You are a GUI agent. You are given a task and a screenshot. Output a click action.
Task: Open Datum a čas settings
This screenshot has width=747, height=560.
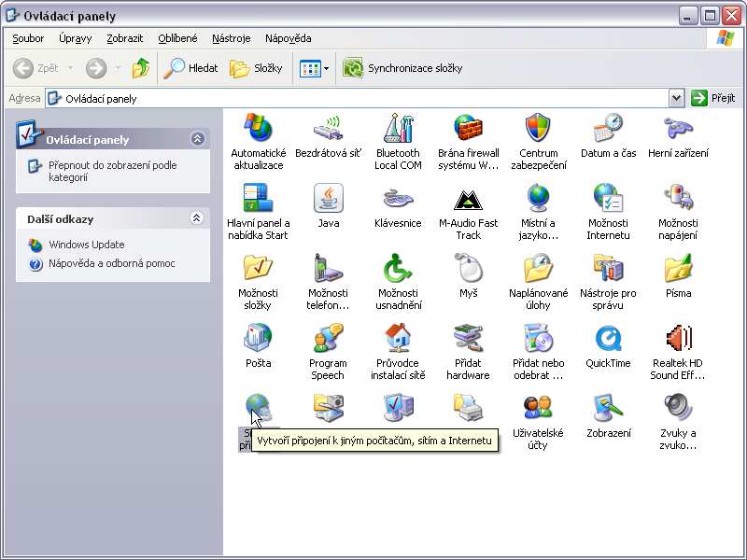coord(608,129)
